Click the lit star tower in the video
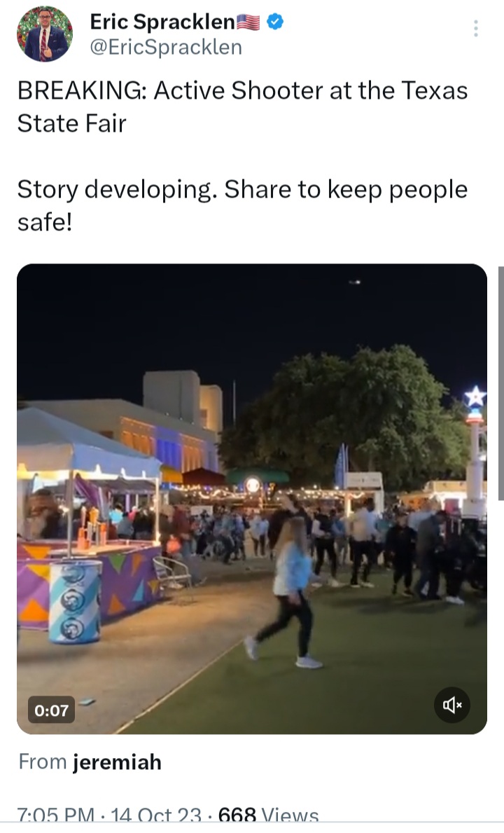This screenshot has width=504, height=833. pos(475,452)
